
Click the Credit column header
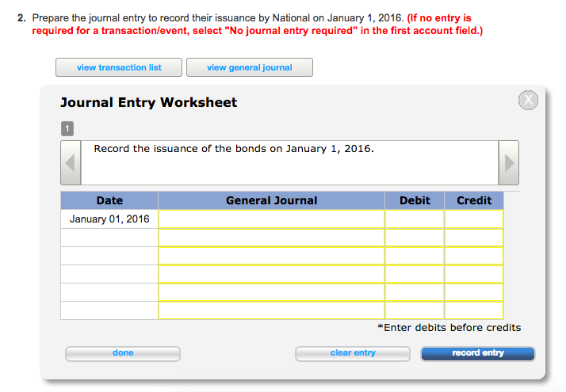pyautogui.click(x=474, y=200)
